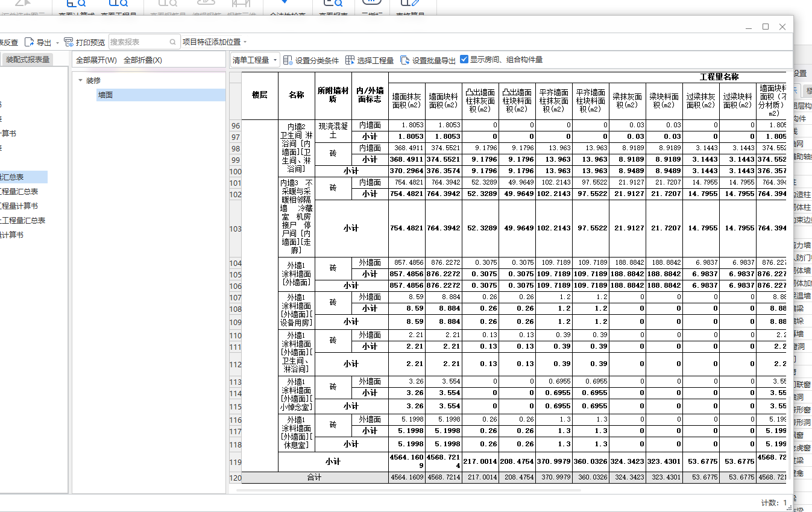Click 选择工程量 toolbar button
The width and height of the screenshot is (812, 512).
(370, 60)
